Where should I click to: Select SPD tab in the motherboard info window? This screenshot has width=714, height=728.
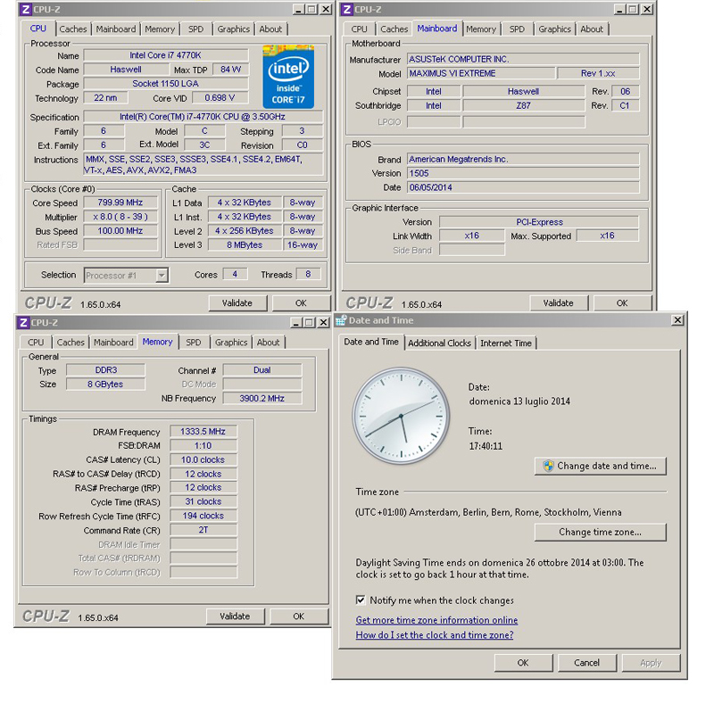517,29
